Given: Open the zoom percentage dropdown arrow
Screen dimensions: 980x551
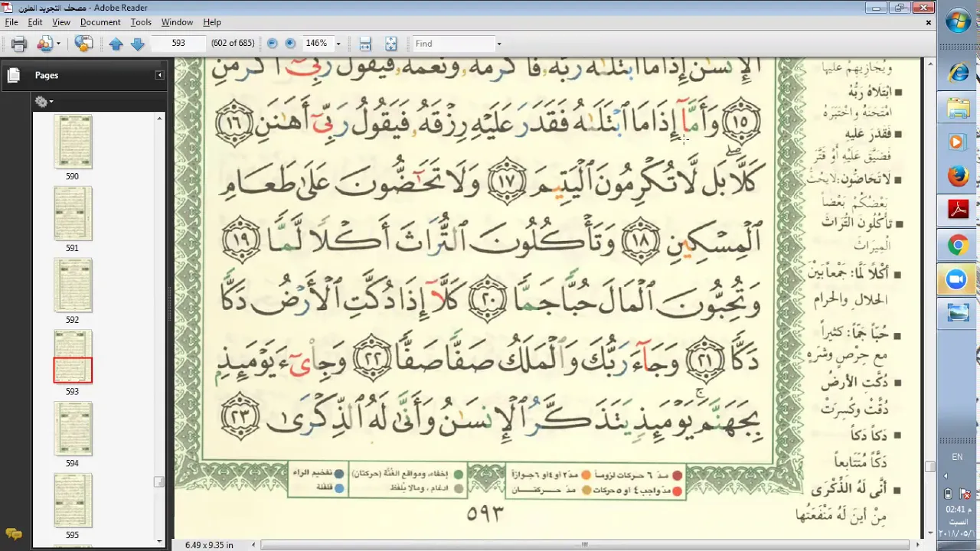Looking at the screenshot, I should pyautogui.click(x=338, y=44).
